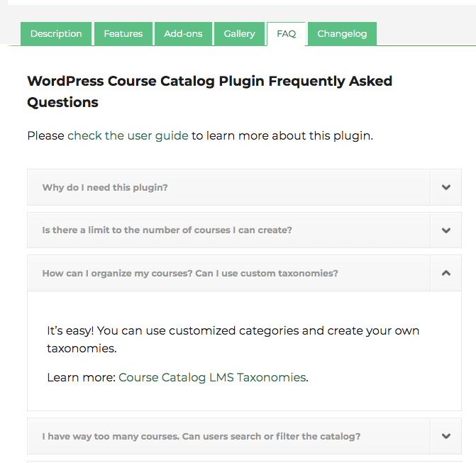View the Changelog tab

(342, 34)
